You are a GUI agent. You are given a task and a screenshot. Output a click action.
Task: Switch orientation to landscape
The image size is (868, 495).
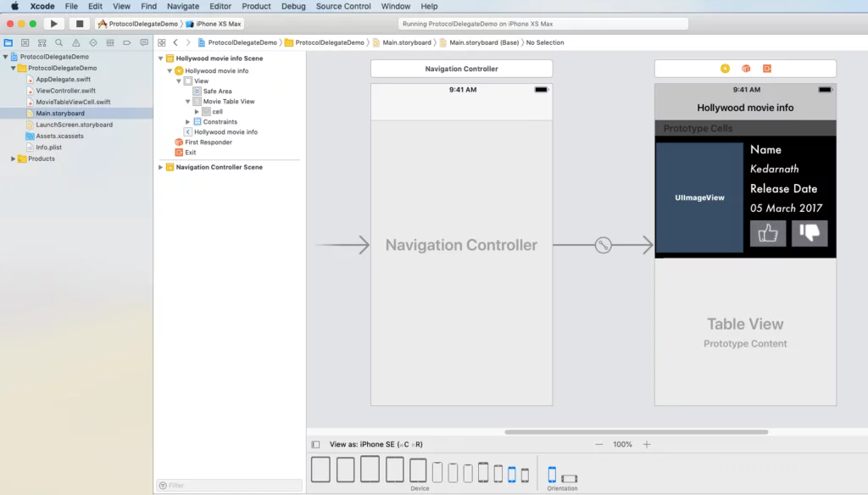(570, 477)
